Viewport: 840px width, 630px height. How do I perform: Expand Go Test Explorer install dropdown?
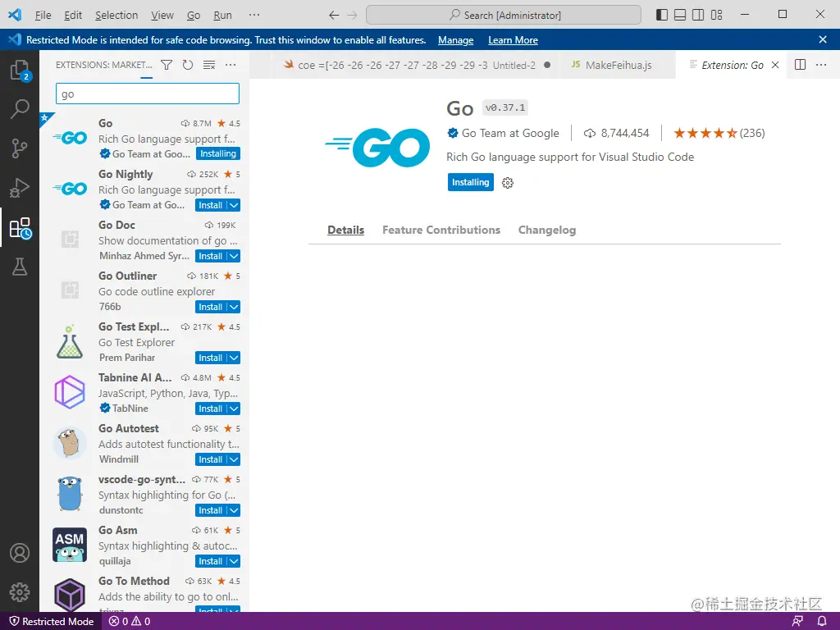click(234, 358)
